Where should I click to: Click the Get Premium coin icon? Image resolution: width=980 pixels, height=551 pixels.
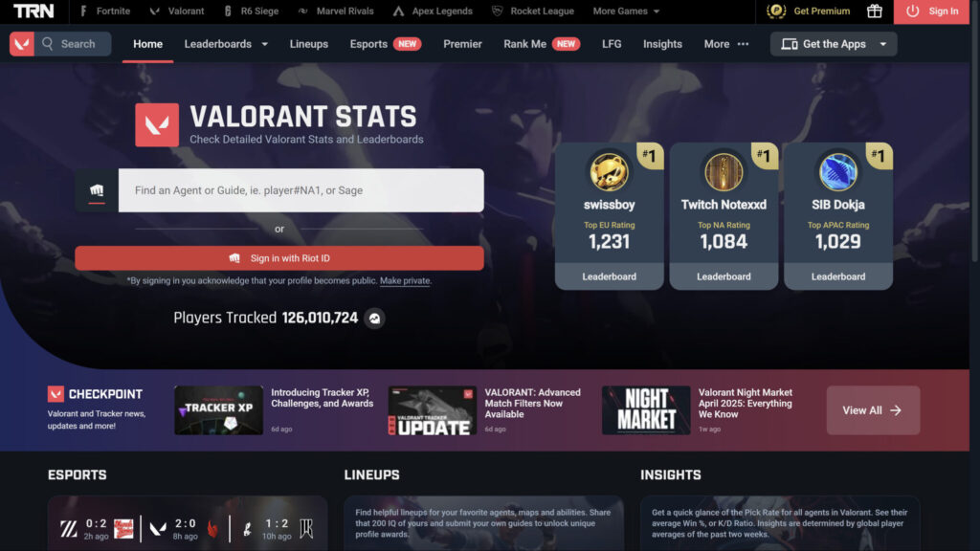[x=776, y=11]
